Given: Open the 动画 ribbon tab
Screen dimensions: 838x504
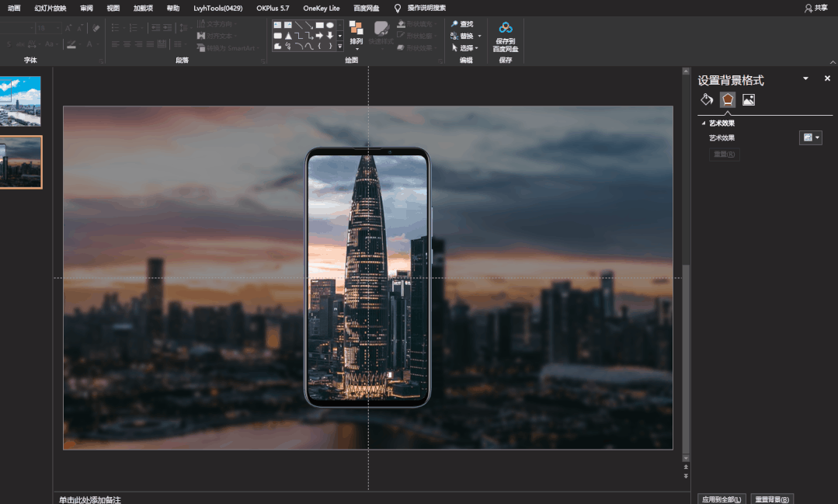Looking at the screenshot, I should pos(14,8).
